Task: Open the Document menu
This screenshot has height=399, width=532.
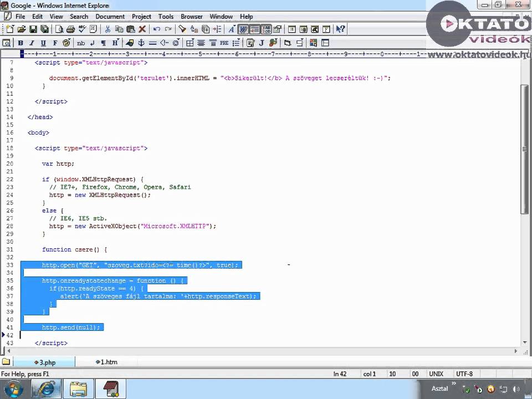Action: [x=110, y=16]
